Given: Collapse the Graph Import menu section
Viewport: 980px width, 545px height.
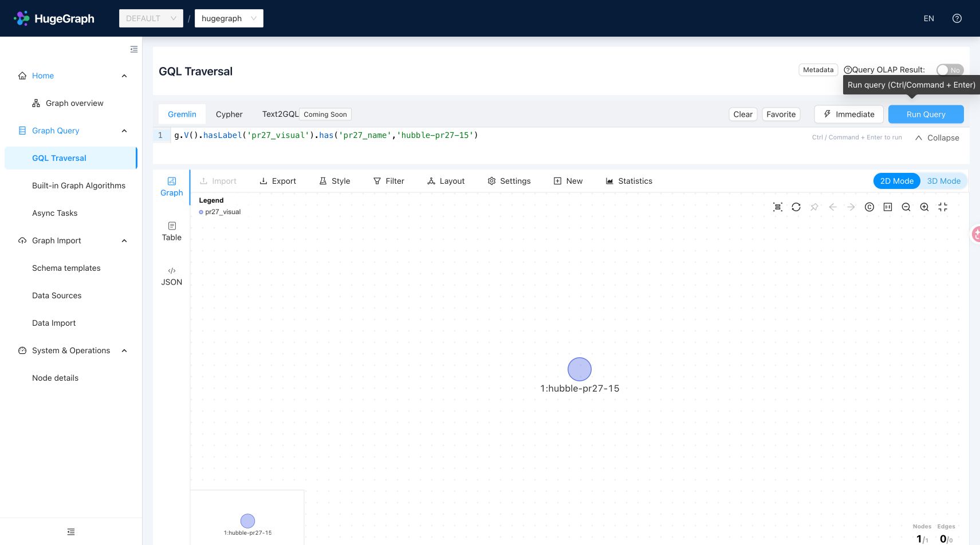Looking at the screenshot, I should click(x=124, y=240).
